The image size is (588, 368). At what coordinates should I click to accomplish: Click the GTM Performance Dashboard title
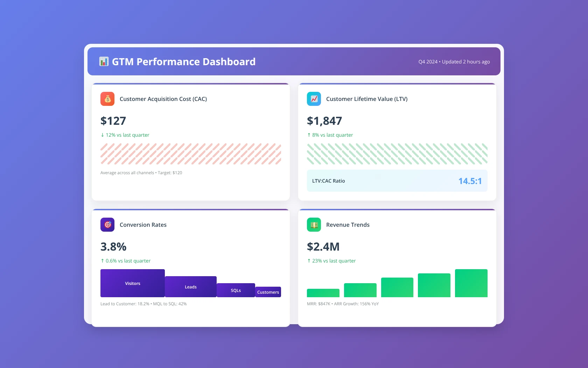coord(184,62)
